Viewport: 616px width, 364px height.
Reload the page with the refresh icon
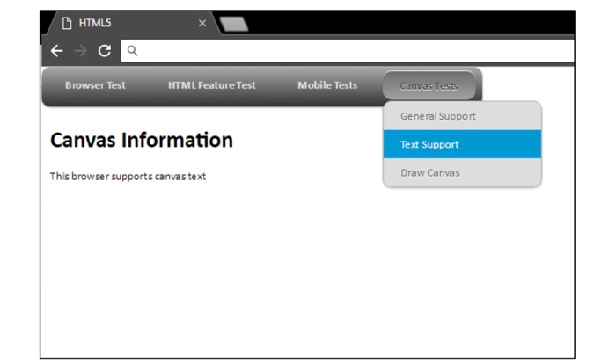105,51
